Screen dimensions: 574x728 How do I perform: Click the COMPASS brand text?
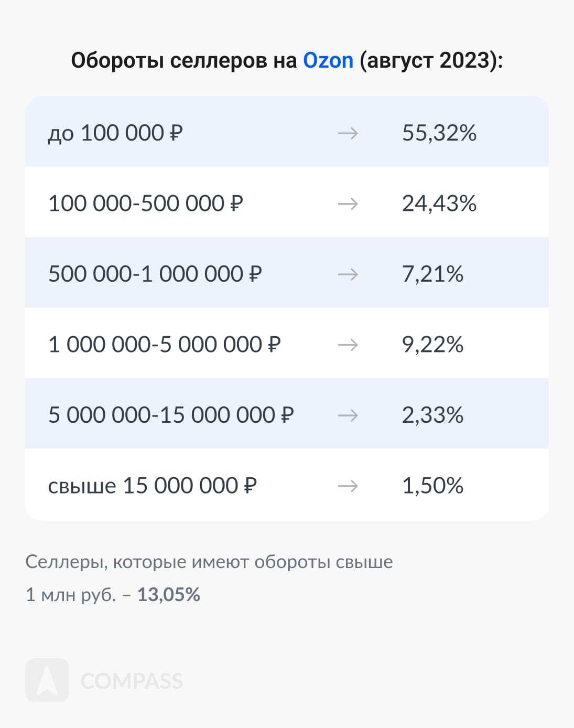click(132, 681)
